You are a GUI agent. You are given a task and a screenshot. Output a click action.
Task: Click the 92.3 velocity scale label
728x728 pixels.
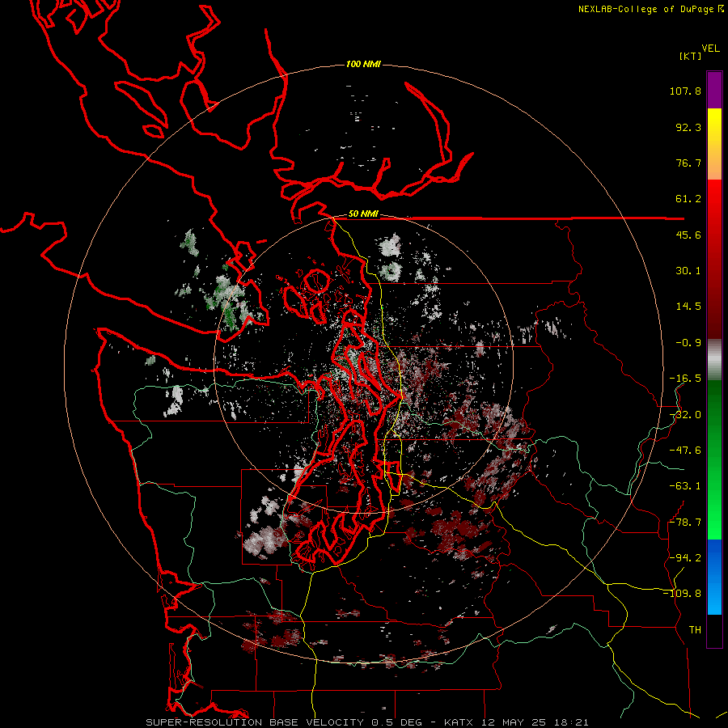tap(688, 127)
